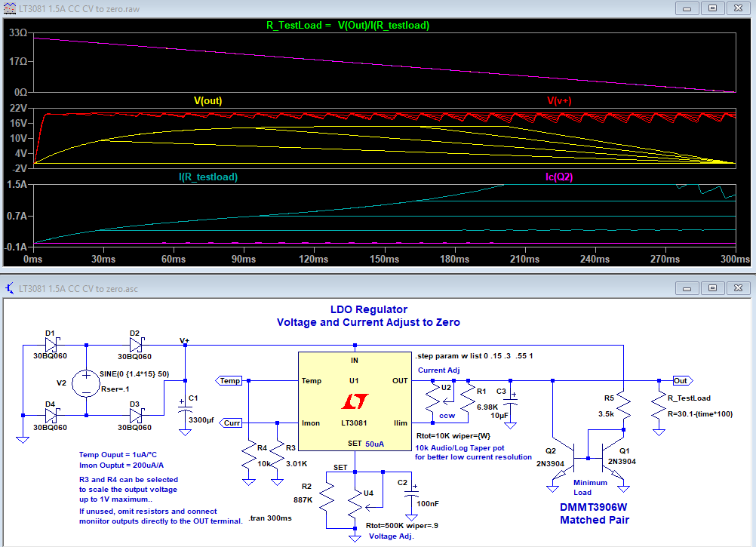Click the Voltage Adj. comment text
756x547 pixels.
[392, 536]
